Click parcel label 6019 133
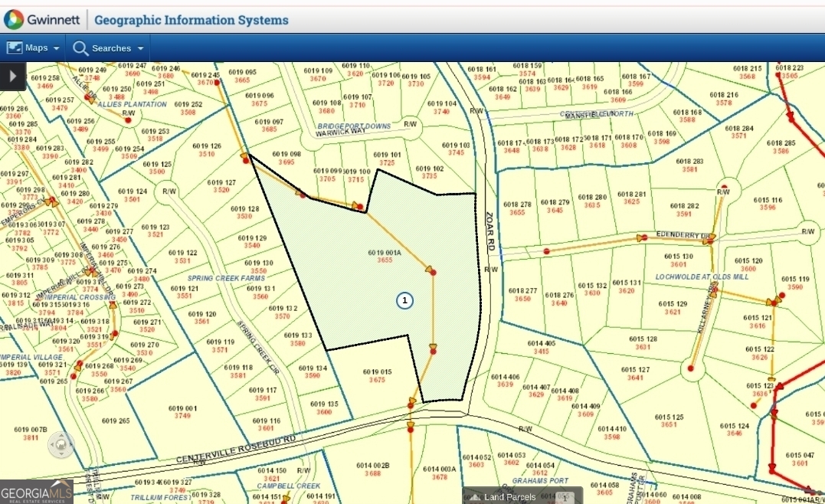 click(x=298, y=335)
